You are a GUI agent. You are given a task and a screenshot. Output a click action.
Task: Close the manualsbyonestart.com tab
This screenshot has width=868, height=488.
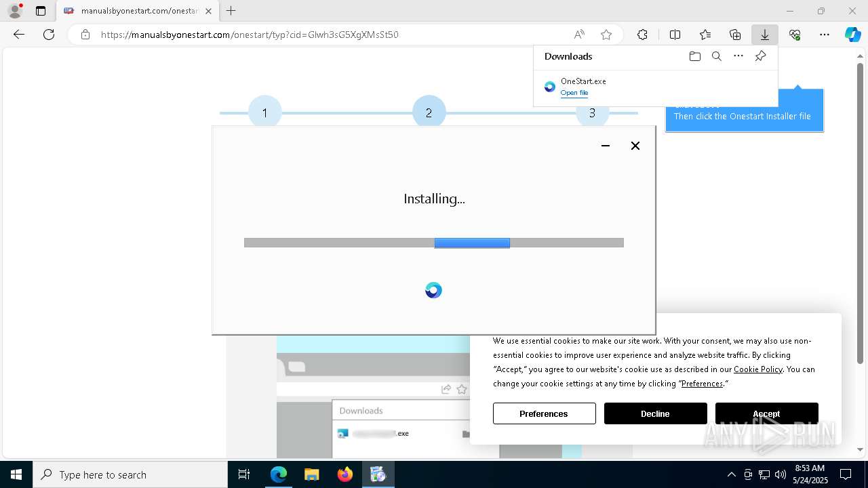point(208,11)
